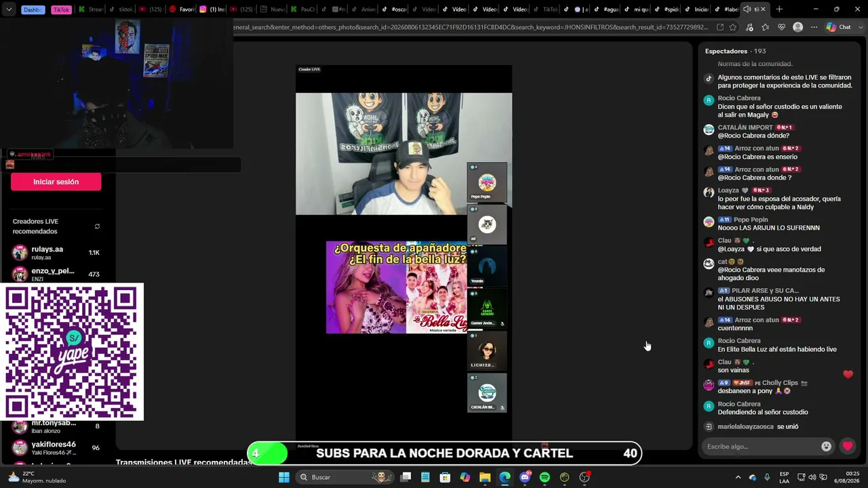
Task: Close the active TikTok browser tab
Action: [x=763, y=9]
